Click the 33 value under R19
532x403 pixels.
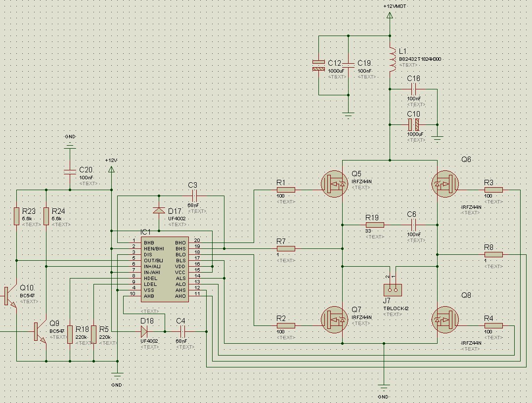[368, 231]
